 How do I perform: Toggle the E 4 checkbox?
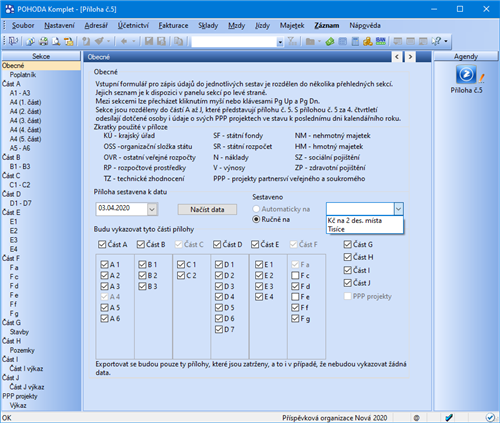pyautogui.click(x=259, y=297)
